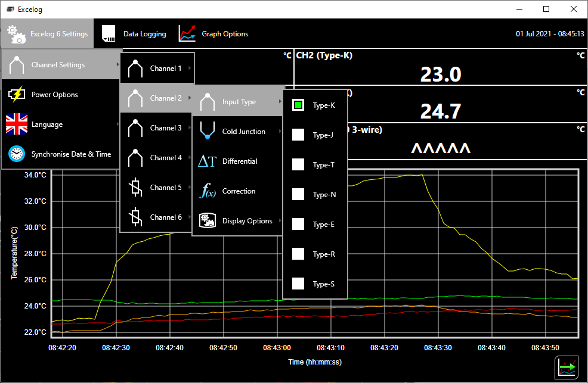Viewport: 588px width, 383px height.
Task: Expand the Channel 1 submenu arrow
Action: point(190,68)
